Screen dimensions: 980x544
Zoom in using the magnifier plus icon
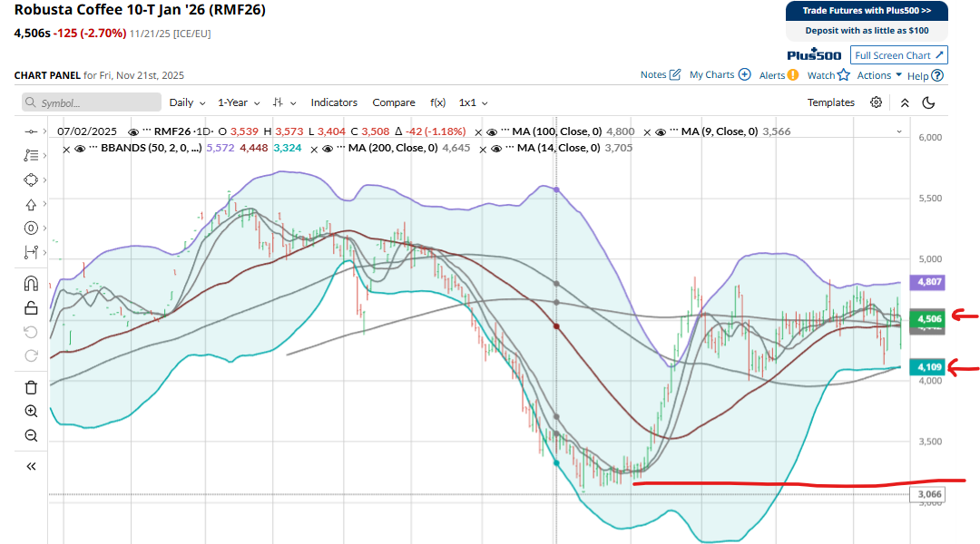coord(31,411)
